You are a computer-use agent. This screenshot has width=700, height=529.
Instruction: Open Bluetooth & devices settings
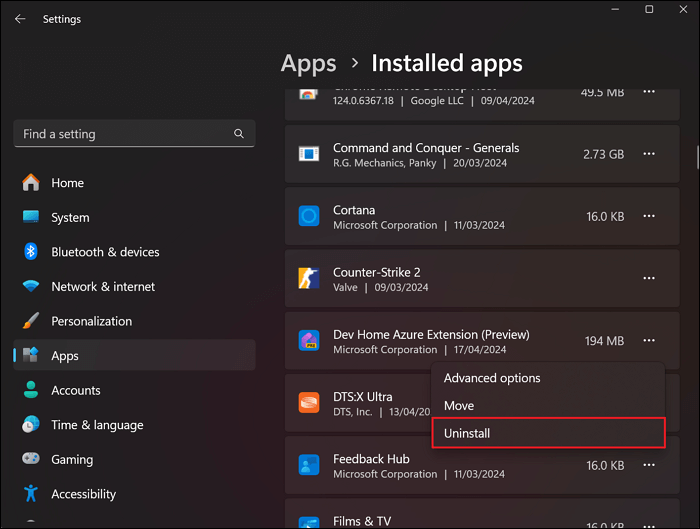click(105, 252)
